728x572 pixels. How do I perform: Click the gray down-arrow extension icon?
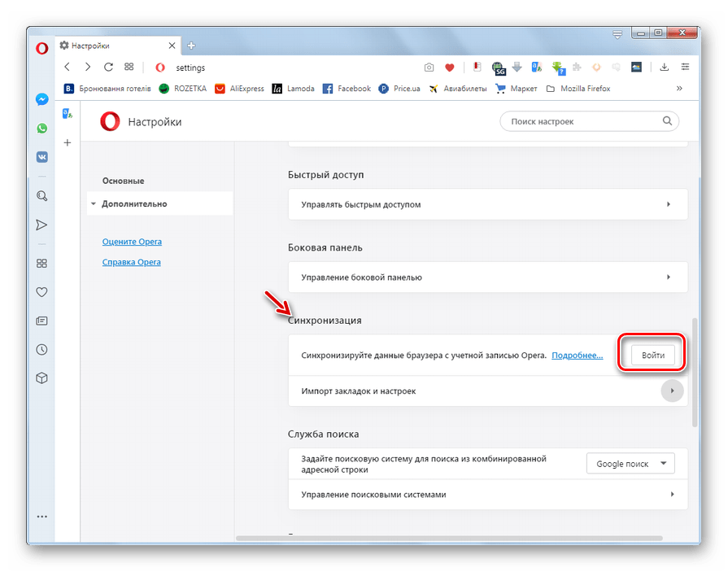click(x=517, y=68)
